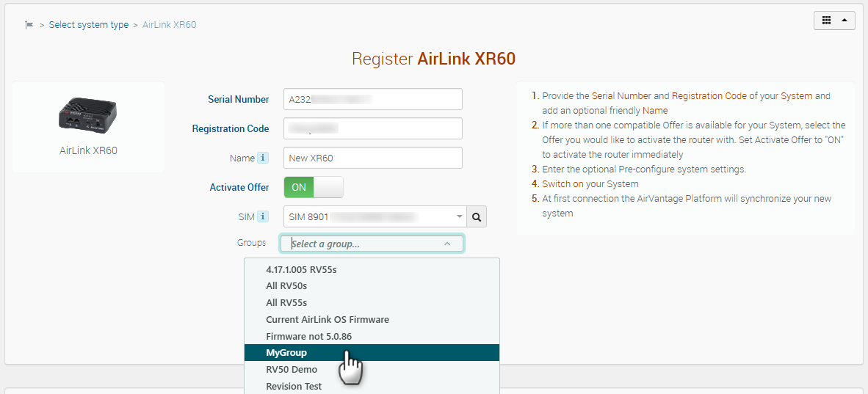Viewport: 868px width, 394px height.
Task: Select MyGroup from the group list
Action: (x=286, y=353)
